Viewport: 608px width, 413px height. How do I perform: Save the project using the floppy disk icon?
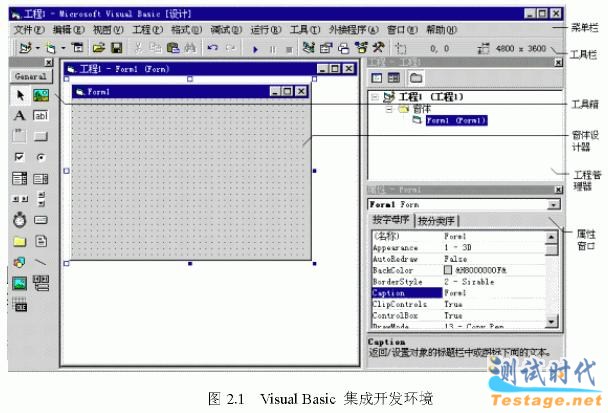[116, 47]
